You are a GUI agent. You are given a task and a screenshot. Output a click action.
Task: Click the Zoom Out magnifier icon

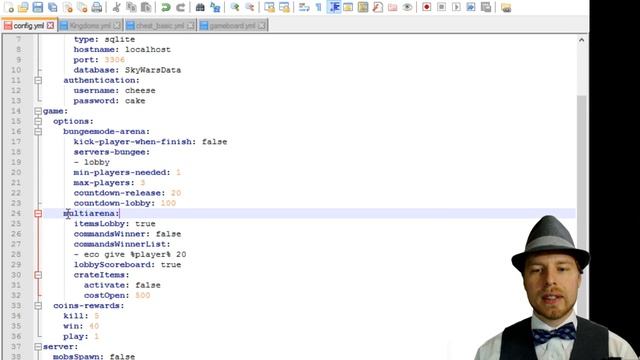[x=249, y=7]
